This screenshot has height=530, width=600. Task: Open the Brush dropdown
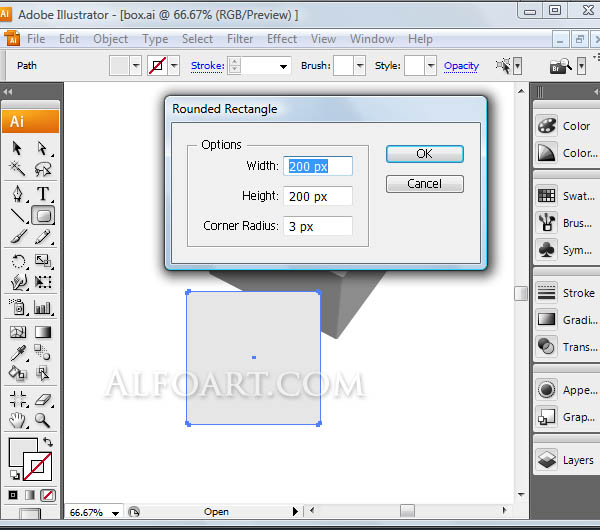tap(359, 66)
